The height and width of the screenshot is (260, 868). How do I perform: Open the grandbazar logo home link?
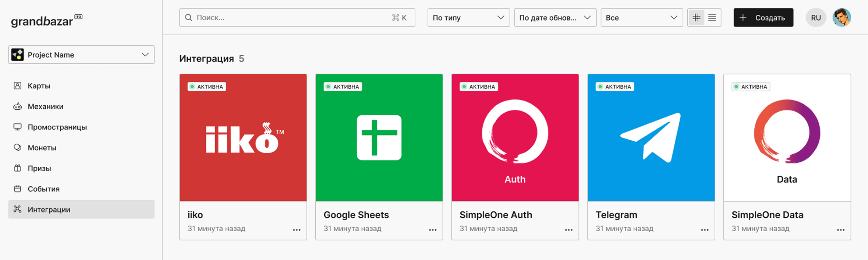46,21
